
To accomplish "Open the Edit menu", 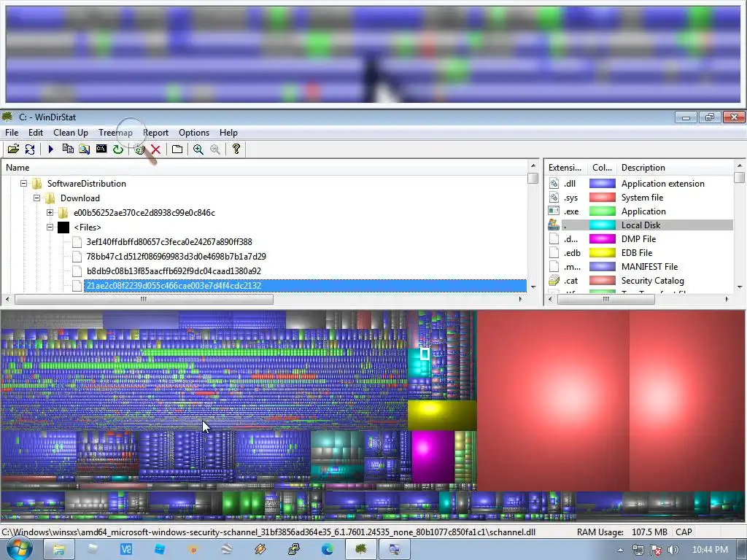I will pyautogui.click(x=36, y=133).
